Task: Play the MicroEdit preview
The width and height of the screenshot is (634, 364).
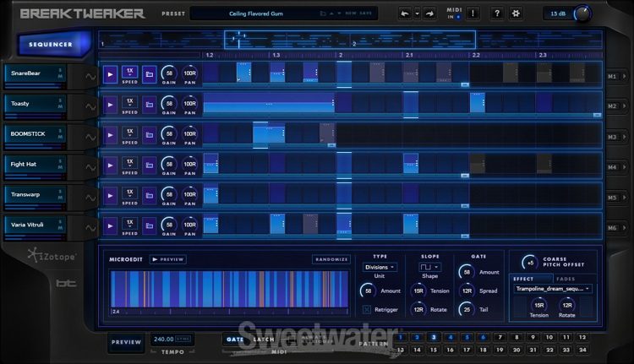Action: 168,259
